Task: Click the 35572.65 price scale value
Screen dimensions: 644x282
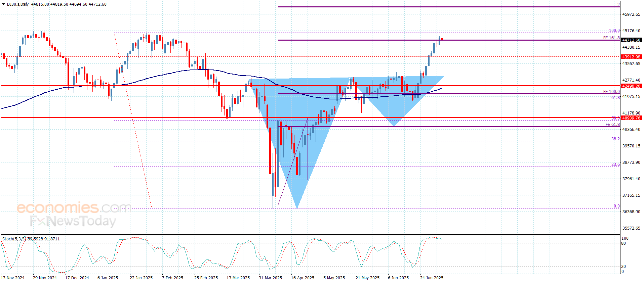Action: (631, 228)
